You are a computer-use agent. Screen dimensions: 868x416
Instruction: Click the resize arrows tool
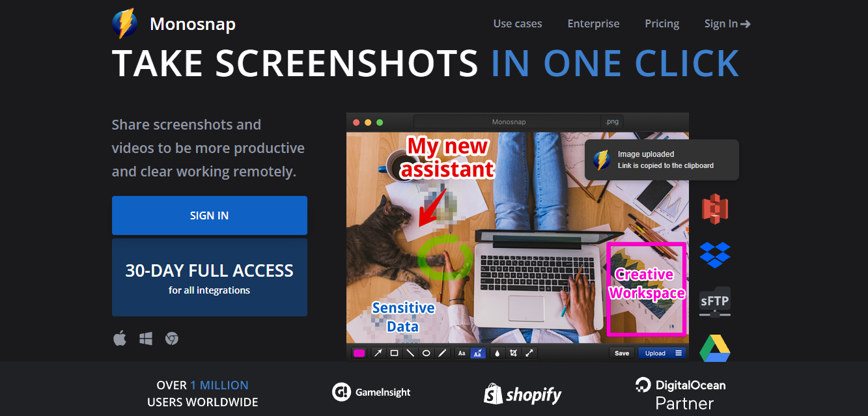click(529, 353)
